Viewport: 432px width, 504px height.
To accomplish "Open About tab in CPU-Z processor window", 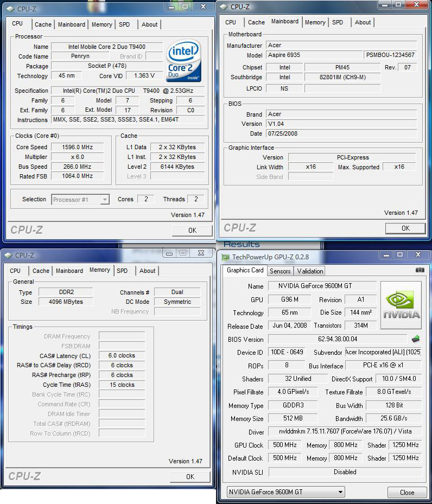I will point(149,24).
